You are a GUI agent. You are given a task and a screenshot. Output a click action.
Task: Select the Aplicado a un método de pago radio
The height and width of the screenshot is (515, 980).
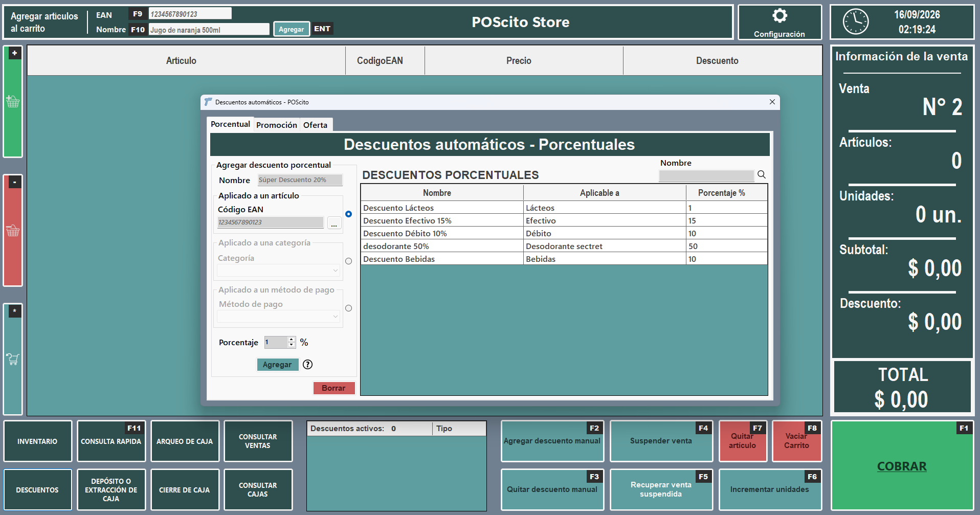348,308
